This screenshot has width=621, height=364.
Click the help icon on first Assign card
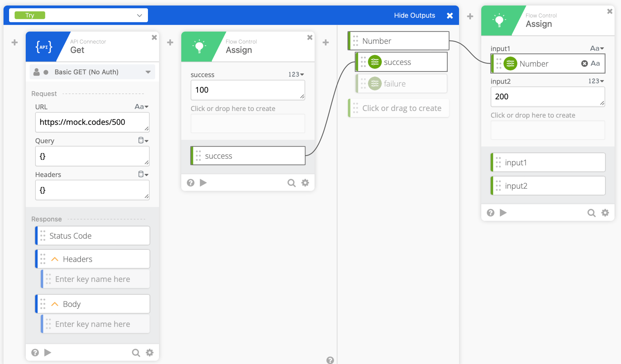191,183
